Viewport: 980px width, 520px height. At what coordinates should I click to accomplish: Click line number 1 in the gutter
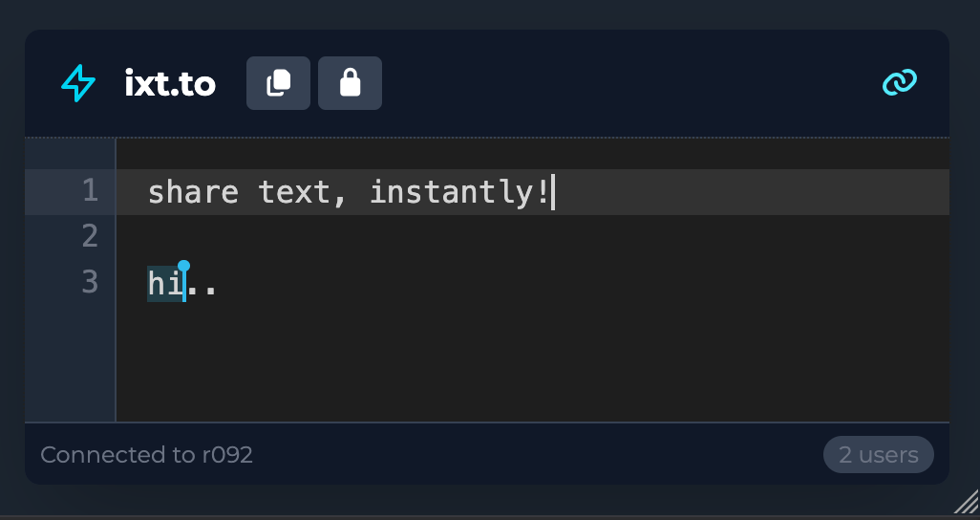click(x=90, y=191)
